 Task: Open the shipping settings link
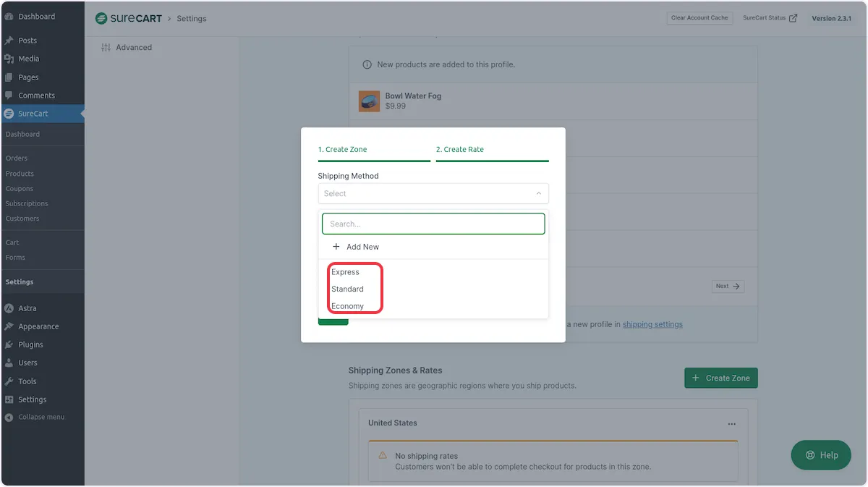point(652,324)
